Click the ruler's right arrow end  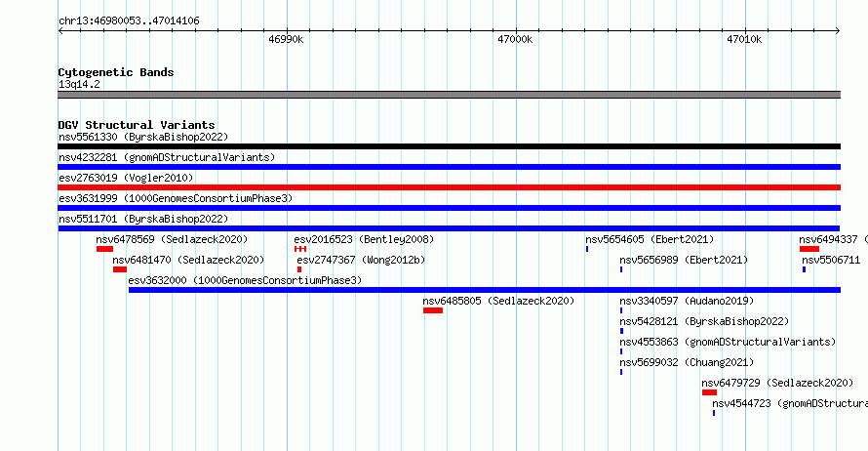click(x=838, y=31)
